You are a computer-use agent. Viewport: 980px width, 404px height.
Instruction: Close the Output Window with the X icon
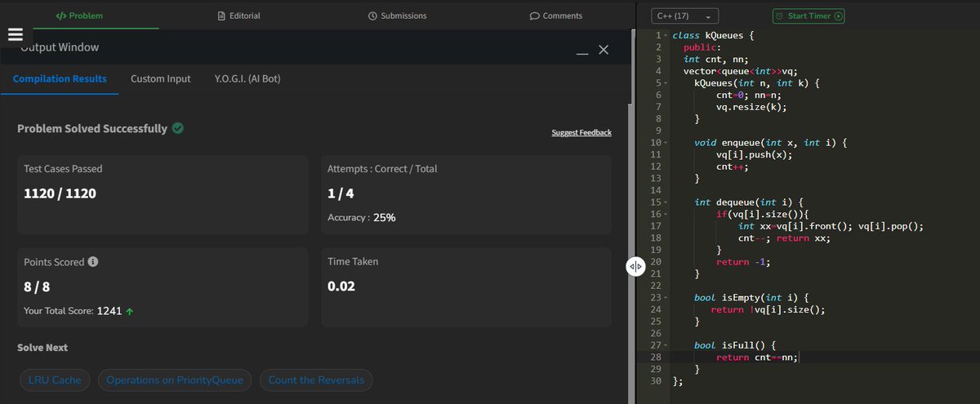click(604, 50)
